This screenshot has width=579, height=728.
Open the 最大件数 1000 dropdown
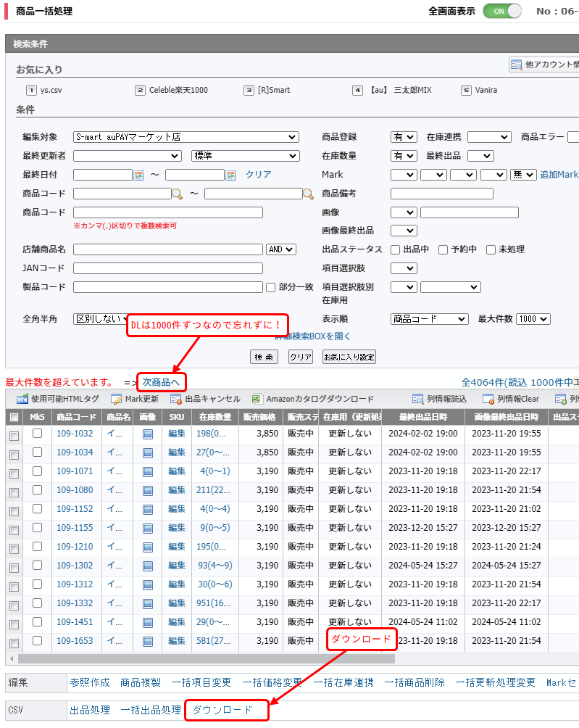click(533, 319)
